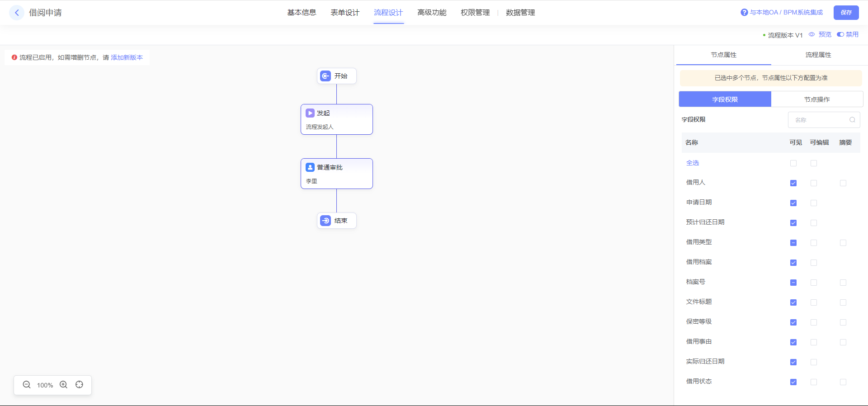The height and width of the screenshot is (406, 868).
Task: Click the help question mark icon
Action: pyautogui.click(x=744, y=13)
